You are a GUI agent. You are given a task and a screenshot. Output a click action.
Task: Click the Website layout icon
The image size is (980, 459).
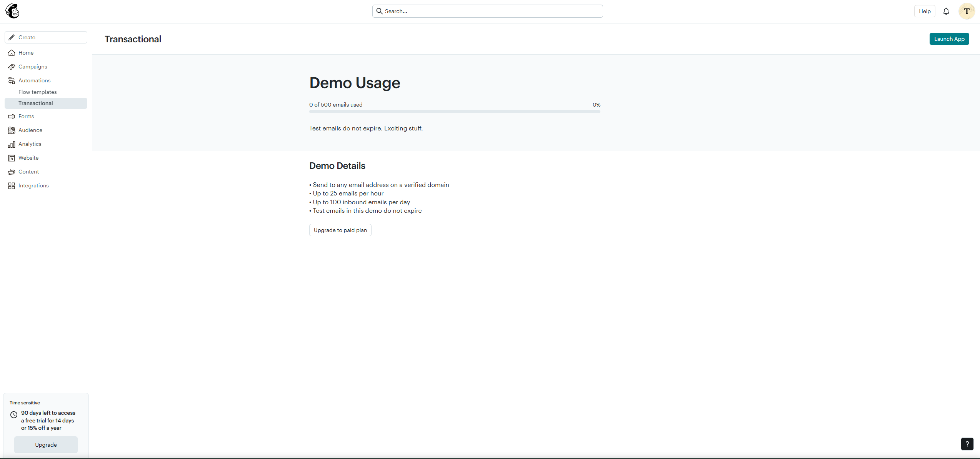(x=12, y=158)
